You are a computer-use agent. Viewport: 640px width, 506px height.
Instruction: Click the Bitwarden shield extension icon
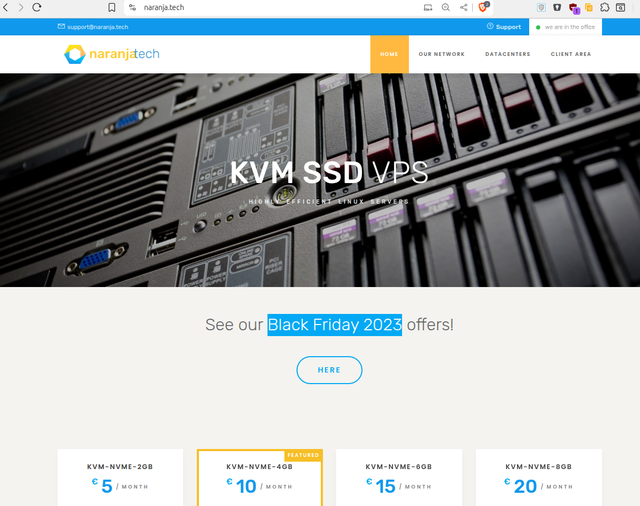coord(557,7)
